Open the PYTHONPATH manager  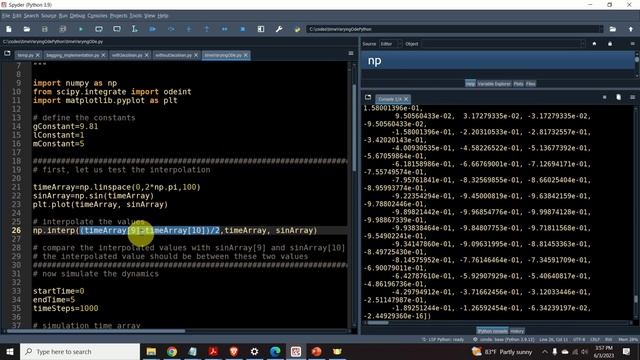click(x=297, y=29)
